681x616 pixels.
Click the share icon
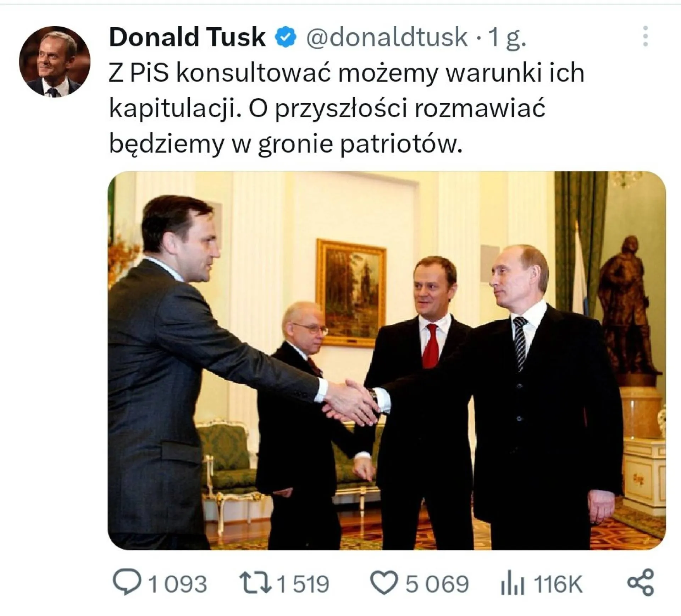[640, 584]
